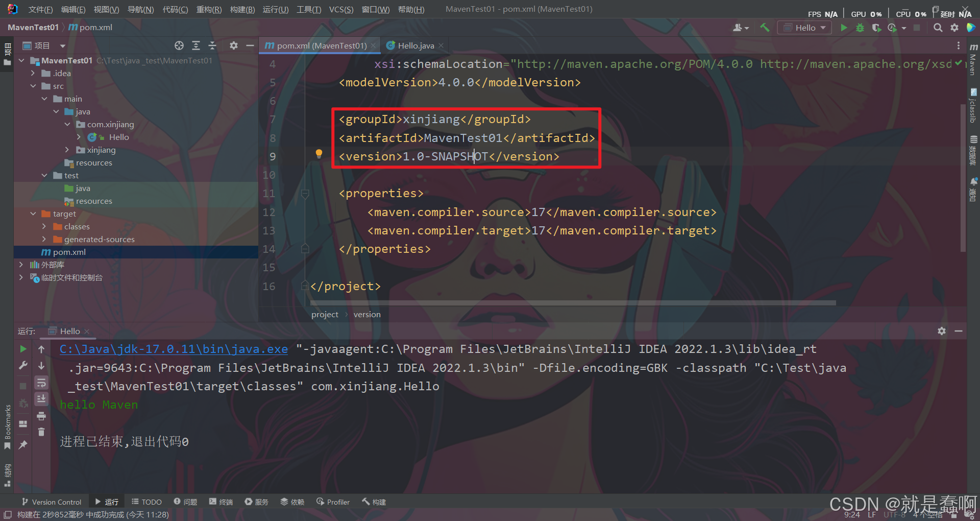Close the Hello.java tab

click(x=441, y=45)
